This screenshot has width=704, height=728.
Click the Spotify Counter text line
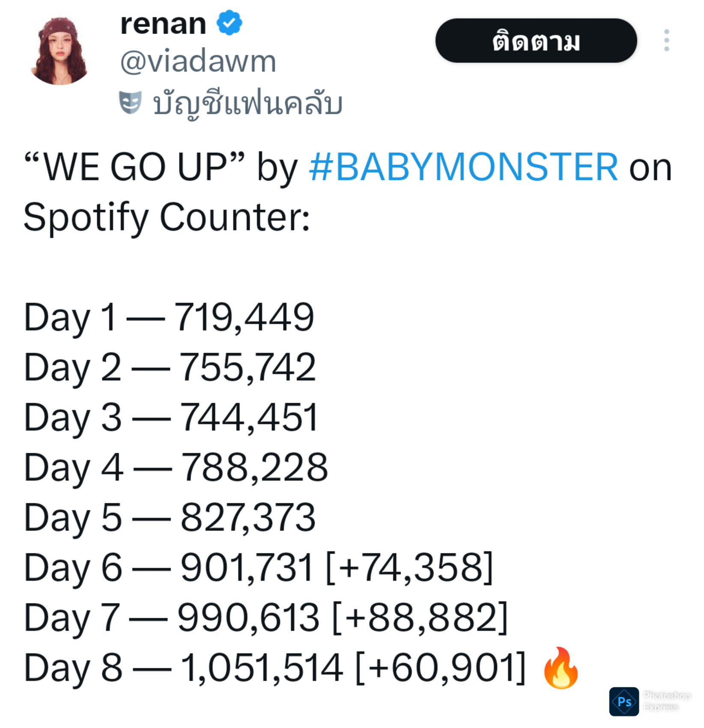(166, 217)
